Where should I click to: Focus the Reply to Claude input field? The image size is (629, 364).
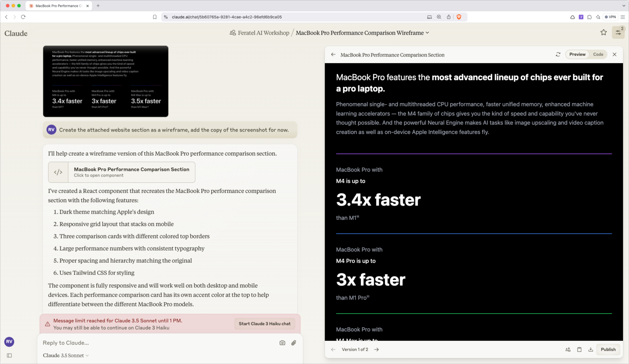tap(157, 343)
